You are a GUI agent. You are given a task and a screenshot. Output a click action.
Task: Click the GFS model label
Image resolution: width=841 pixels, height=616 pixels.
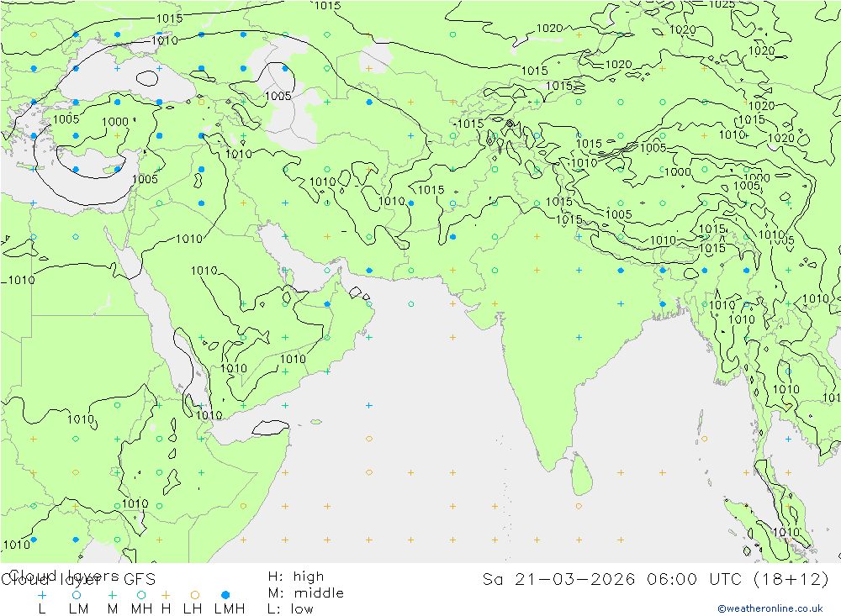(x=140, y=580)
